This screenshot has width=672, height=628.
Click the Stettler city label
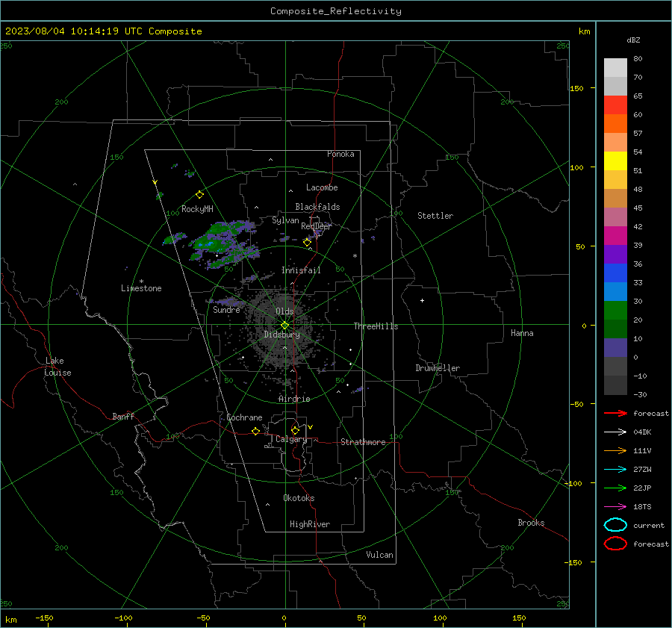click(x=435, y=216)
